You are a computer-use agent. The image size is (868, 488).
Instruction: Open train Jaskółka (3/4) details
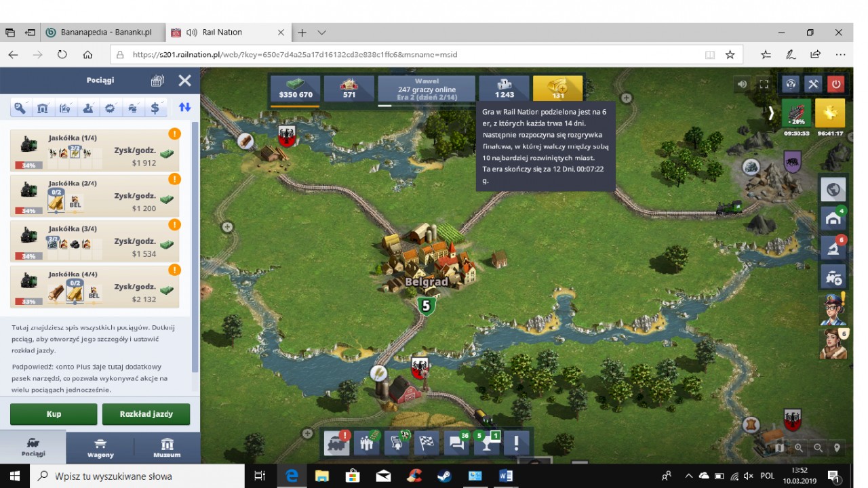coord(95,241)
